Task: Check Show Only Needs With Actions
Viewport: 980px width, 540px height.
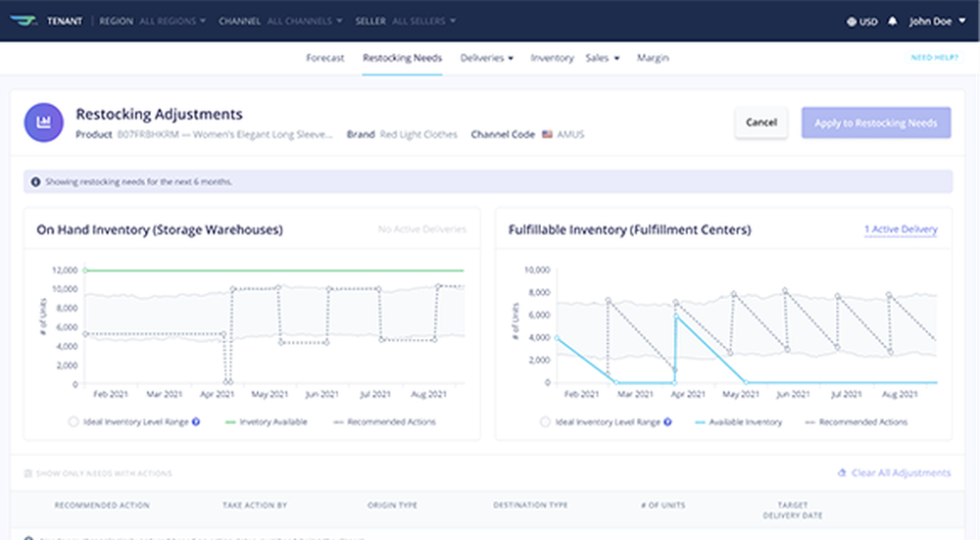Action: (x=28, y=473)
